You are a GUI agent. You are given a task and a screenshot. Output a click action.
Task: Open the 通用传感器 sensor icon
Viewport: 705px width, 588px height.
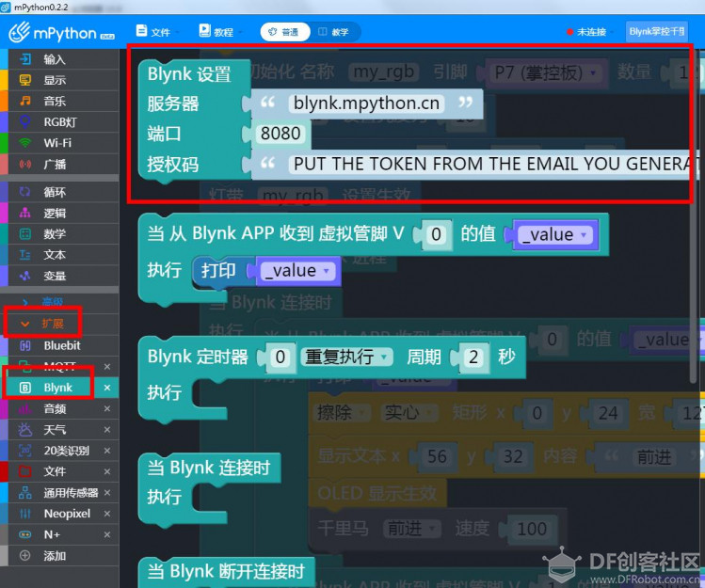[25, 492]
